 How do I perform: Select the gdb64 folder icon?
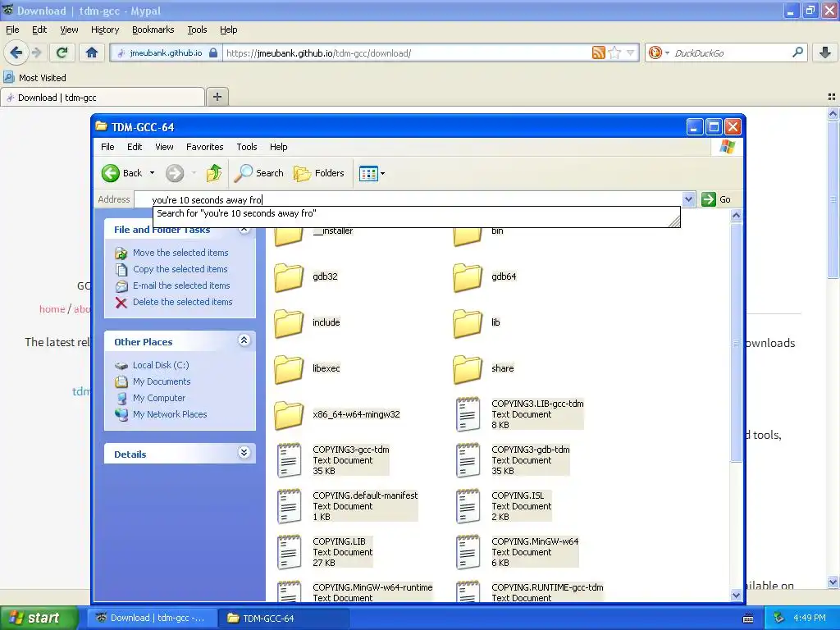[468, 277]
